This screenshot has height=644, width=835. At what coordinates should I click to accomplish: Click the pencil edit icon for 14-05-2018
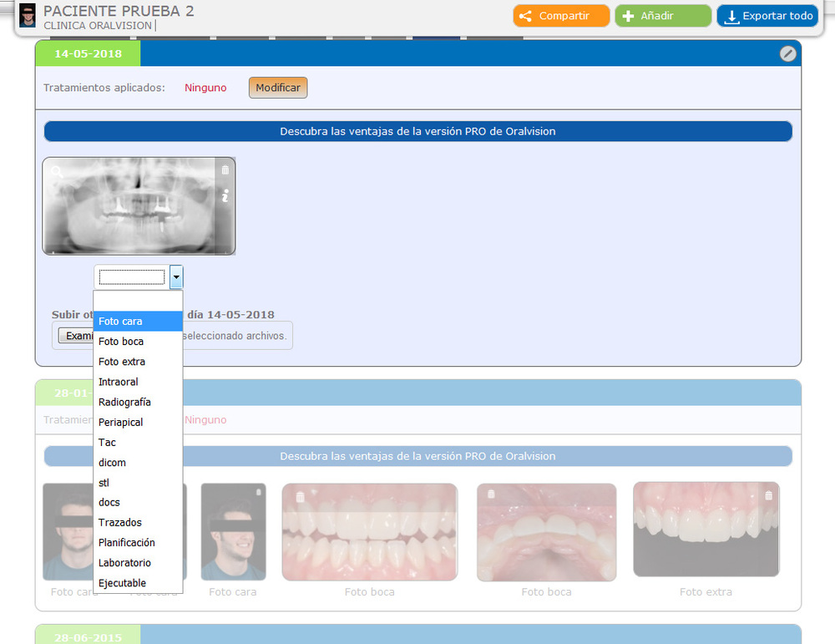(787, 53)
